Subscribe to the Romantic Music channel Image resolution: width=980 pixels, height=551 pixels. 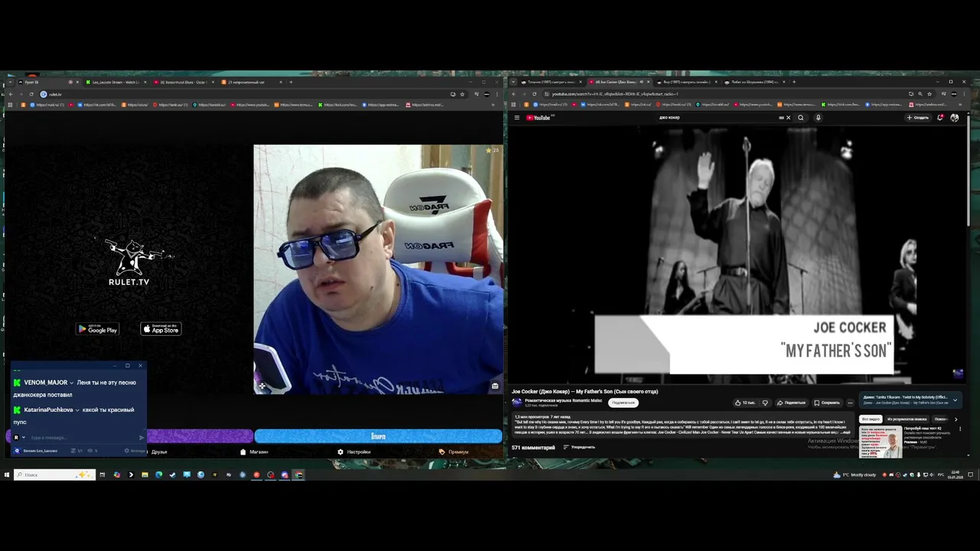pyautogui.click(x=623, y=403)
